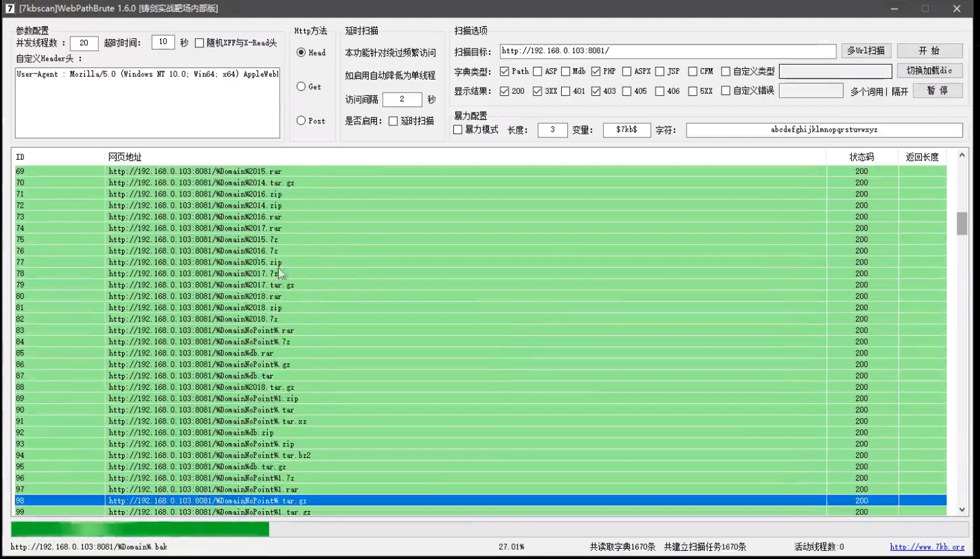Select row 99 %DomainNoPoint%1.tar.gz
The width and height of the screenshot is (980, 559).
coord(480,512)
